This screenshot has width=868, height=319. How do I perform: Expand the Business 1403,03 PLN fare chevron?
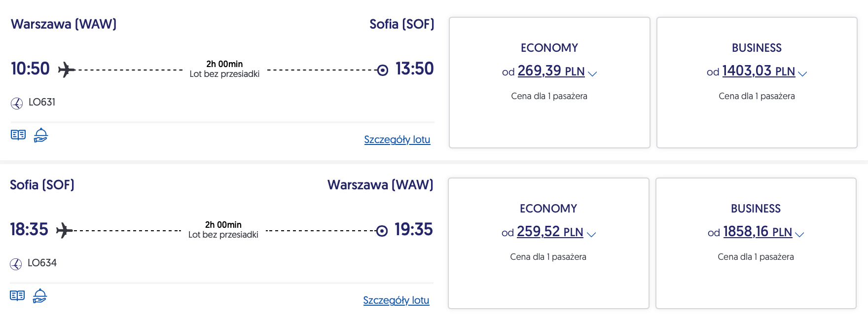pos(802,73)
